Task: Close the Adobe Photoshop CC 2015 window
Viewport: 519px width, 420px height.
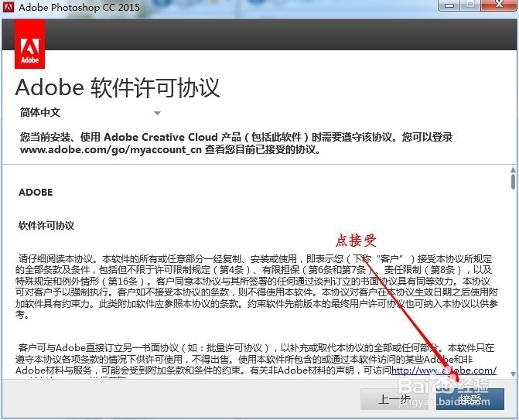Action: [499, 5]
